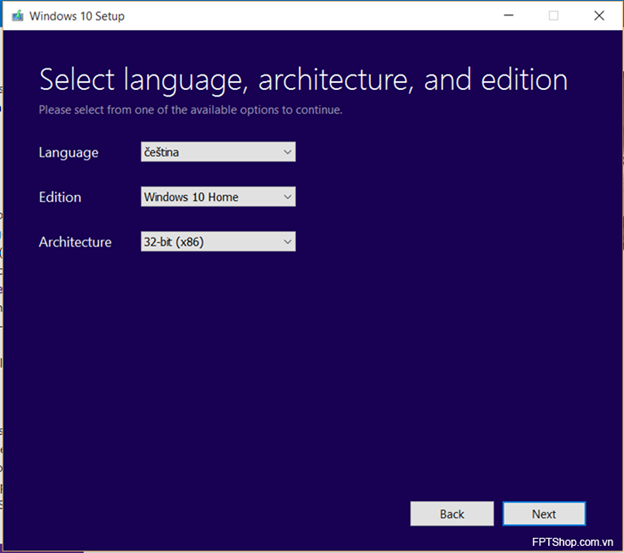This screenshot has height=553, width=624.
Task: Open the Architecture combo box showing 32-bit (x86)
Action: [x=218, y=242]
